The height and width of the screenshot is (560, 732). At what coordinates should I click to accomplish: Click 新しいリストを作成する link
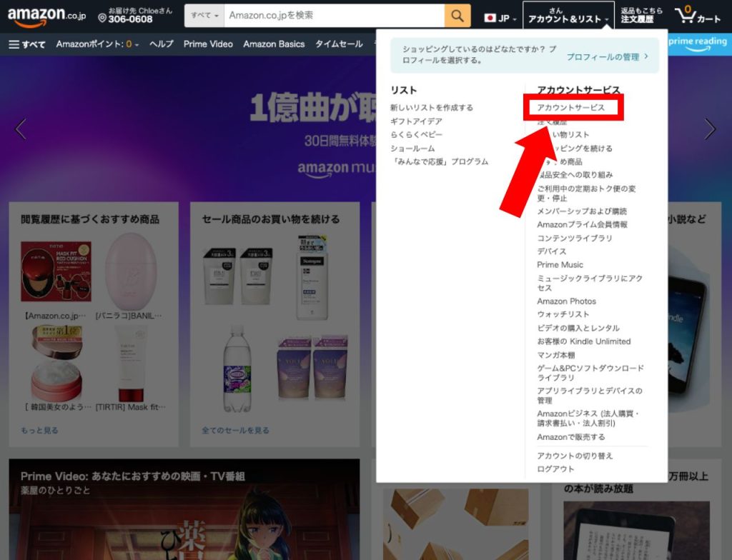(431, 108)
